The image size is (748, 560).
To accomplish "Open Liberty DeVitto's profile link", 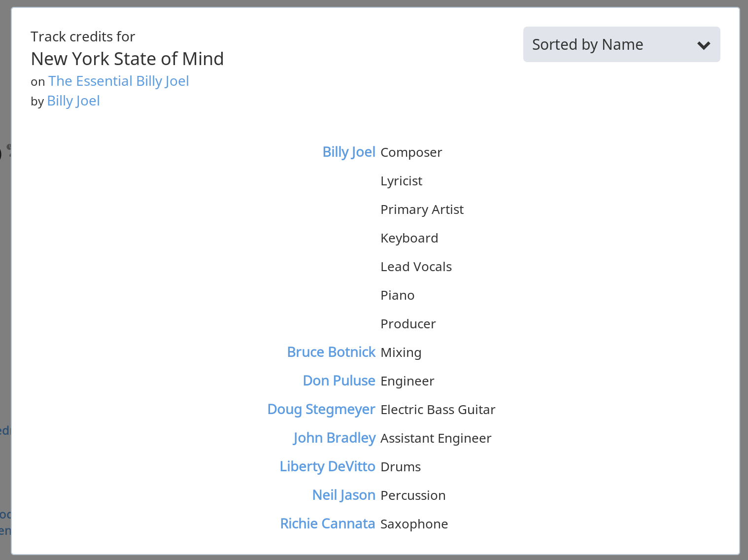I will [327, 466].
